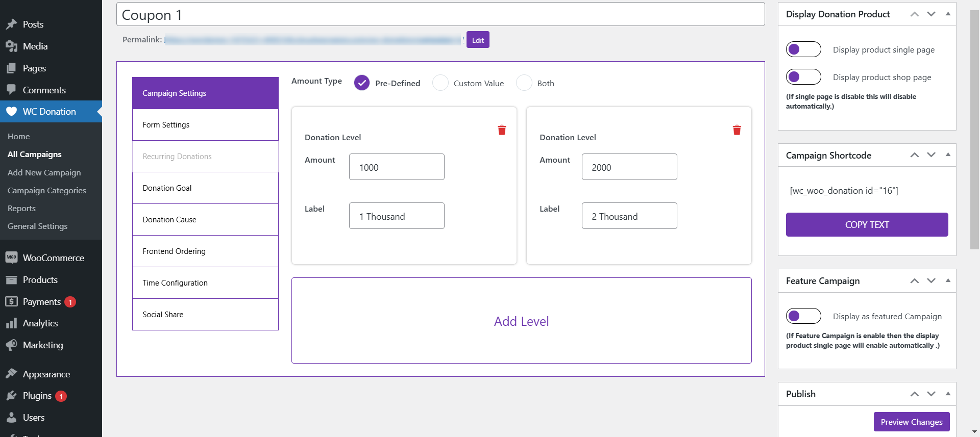This screenshot has height=437, width=980.
Task: Open Campaign Settings tab
Action: pos(205,93)
